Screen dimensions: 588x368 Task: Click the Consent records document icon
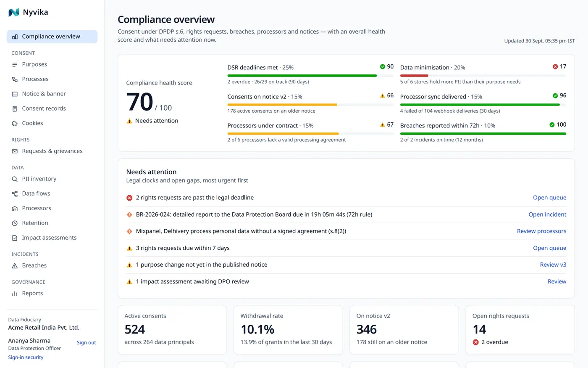(x=15, y=109)
